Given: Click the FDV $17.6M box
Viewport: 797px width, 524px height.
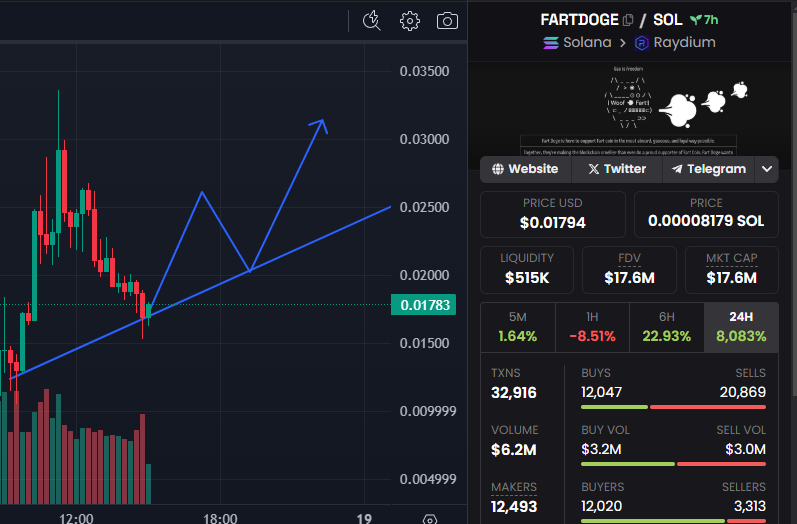Looking at the screenshot, I should (x=629, y=270).
